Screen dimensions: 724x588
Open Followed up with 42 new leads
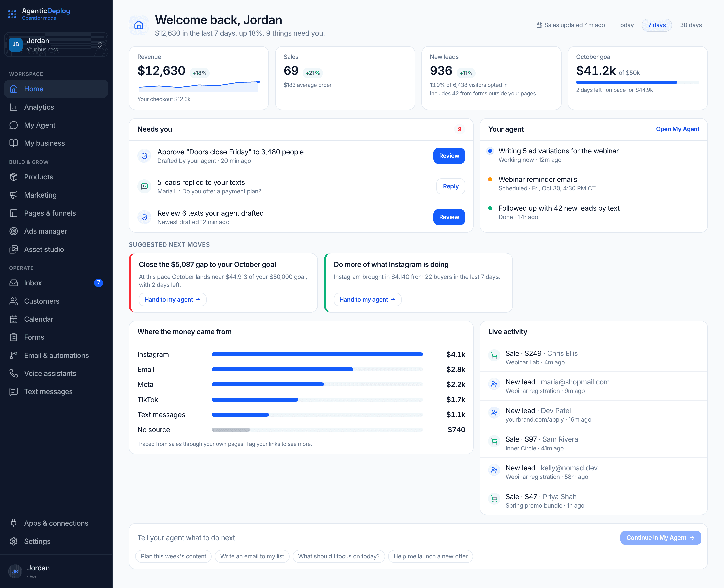[594, 212]
